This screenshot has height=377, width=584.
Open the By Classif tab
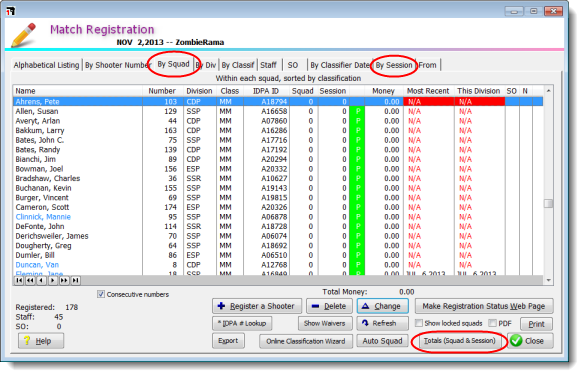point(238,65)
